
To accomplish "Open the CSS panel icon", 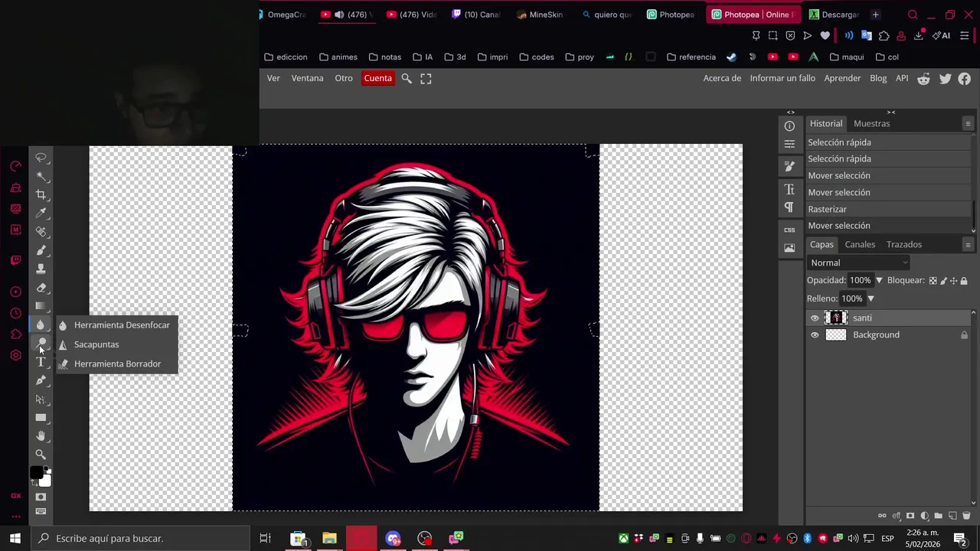I will [x=789, y=230].
